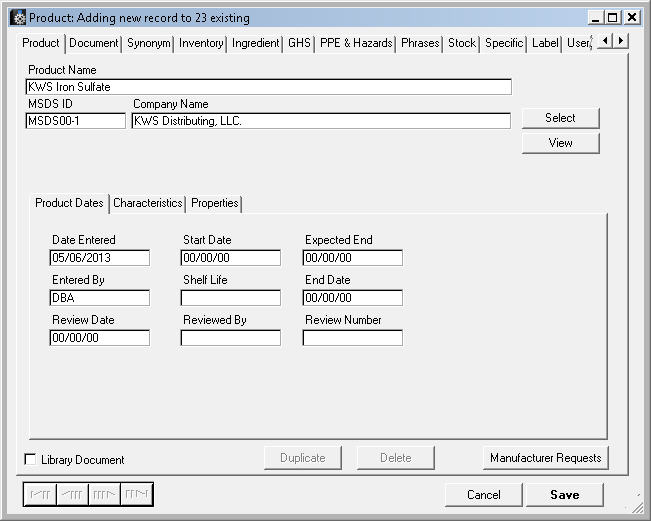This screenshot has width=651, height=521.
Task: Click the View button
Action: click(x=560, y=143)
